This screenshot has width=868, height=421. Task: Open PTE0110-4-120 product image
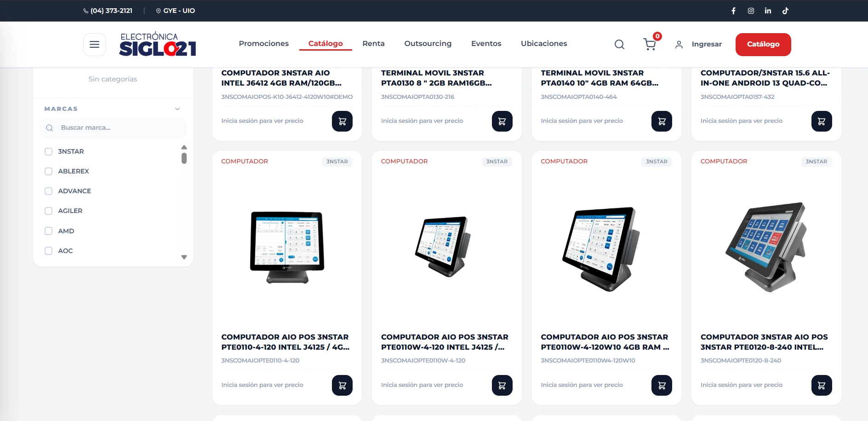[x=287, y=247]
